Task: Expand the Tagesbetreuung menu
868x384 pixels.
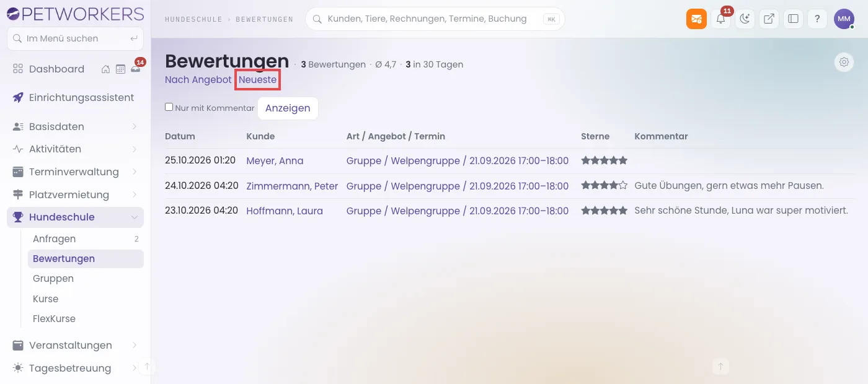Action: [x=75, y=368]
